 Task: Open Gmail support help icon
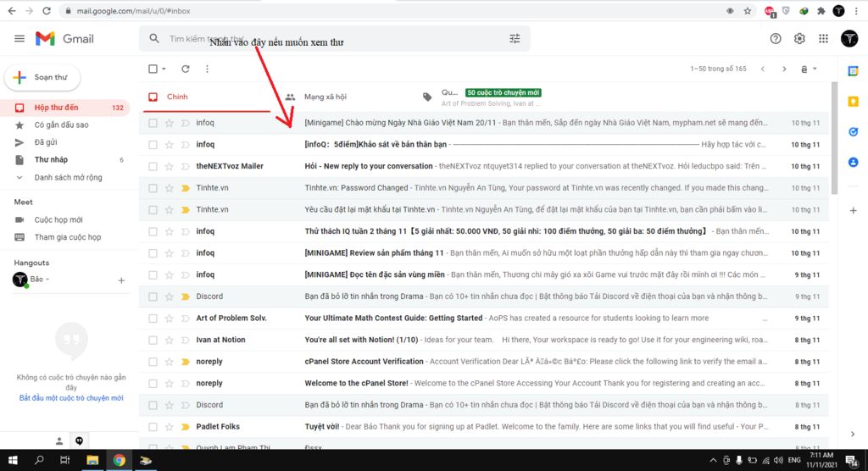776,39
